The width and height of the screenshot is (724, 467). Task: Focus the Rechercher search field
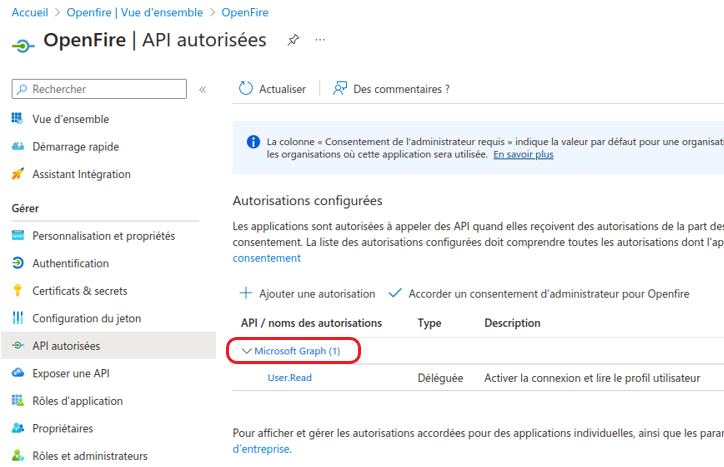click(x=99, y=89)
